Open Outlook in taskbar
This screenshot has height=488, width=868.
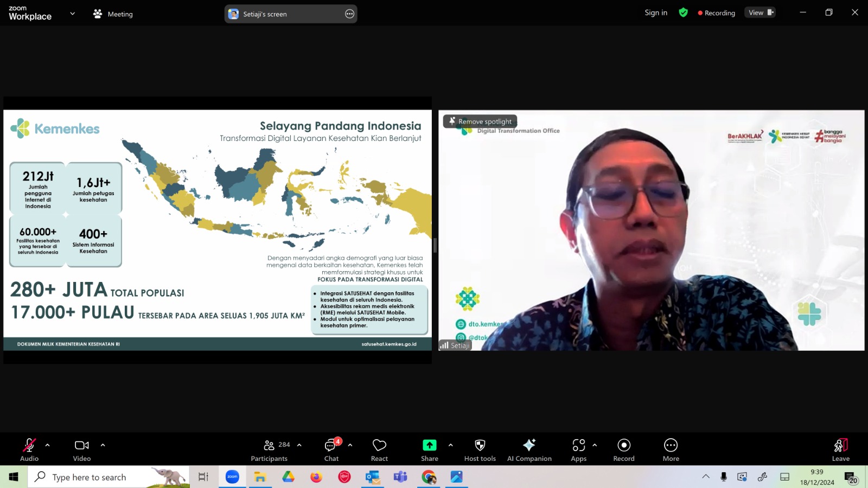tap(373, 477)
